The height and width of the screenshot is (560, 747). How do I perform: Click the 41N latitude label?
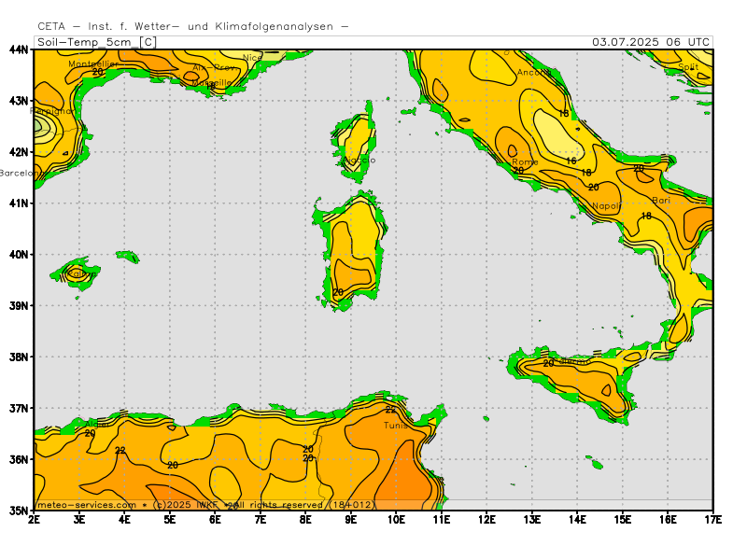click(x=19, y=203)
